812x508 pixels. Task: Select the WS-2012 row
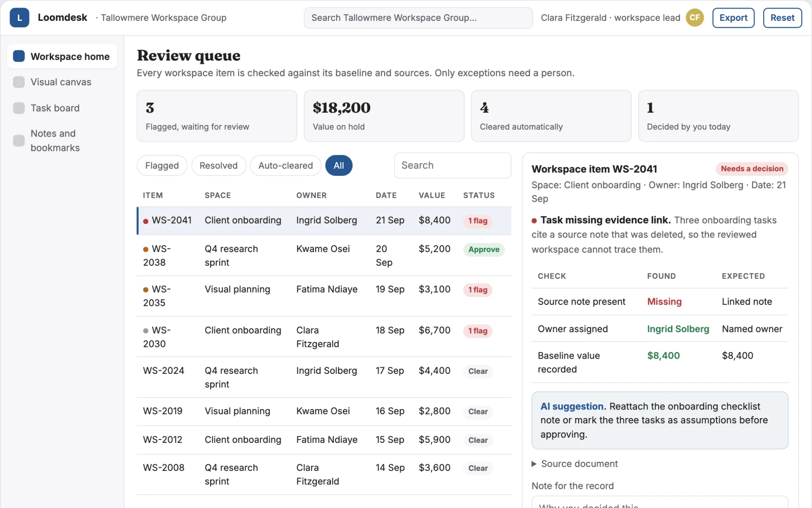pyautogui.click(x=324, y=440)
